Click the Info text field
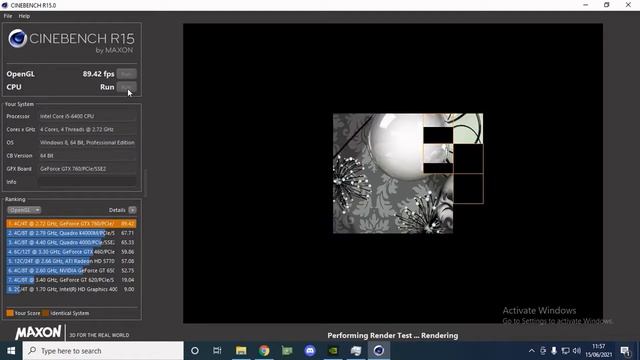Image resolution: width=640 pixels, height=360 pixels. (x=87, y=182)
